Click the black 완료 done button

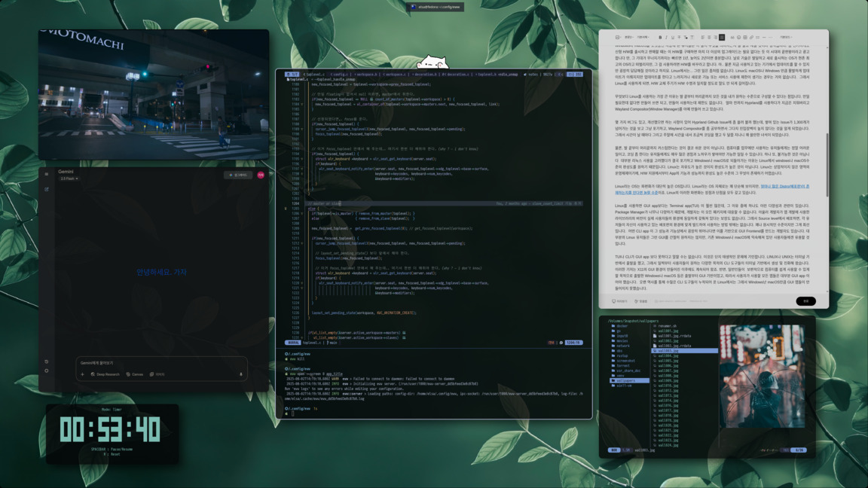coord(806,301)
